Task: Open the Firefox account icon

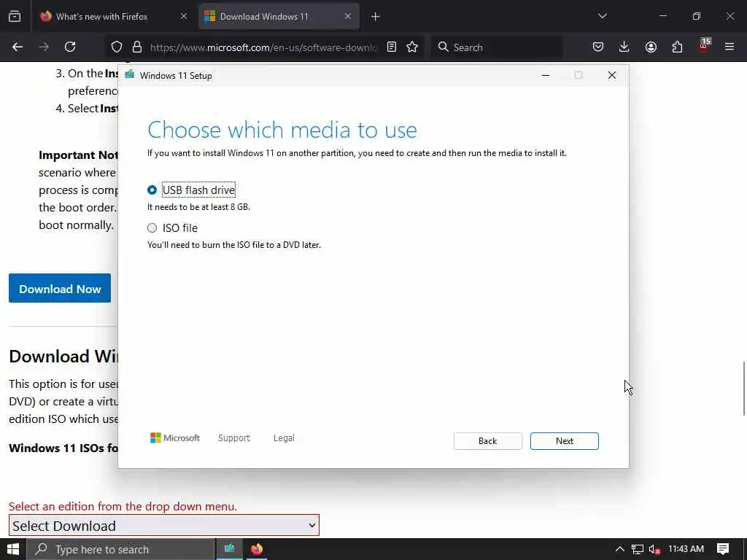Action: click(x=651, y=47)
